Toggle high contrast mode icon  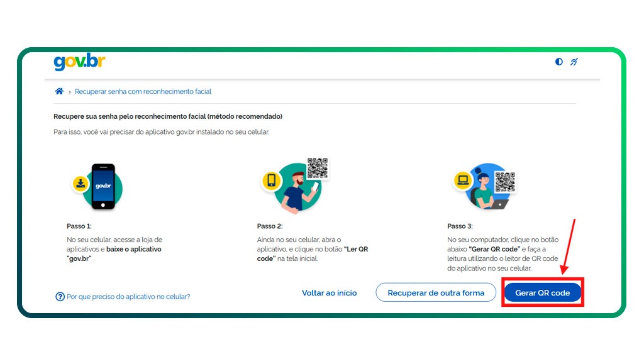[559, 62]
